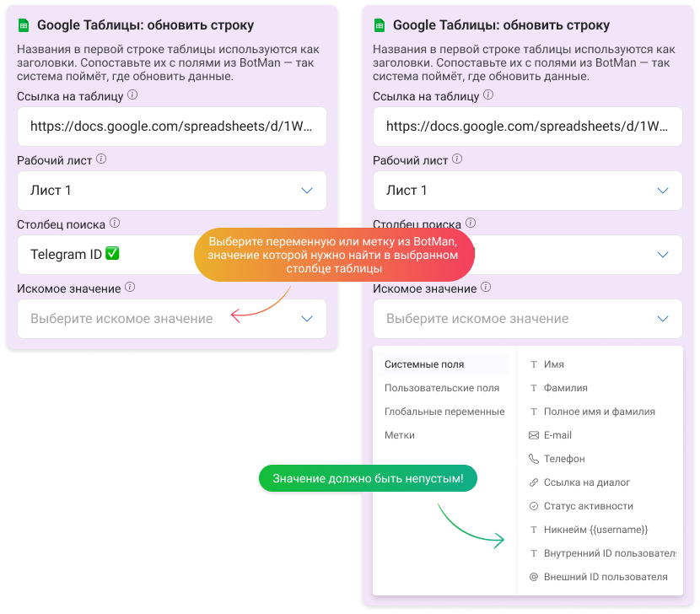Choose Полное имя и фамилия option
The height and width of the screenshot is (614, 700).
click(x=600, y=412)
